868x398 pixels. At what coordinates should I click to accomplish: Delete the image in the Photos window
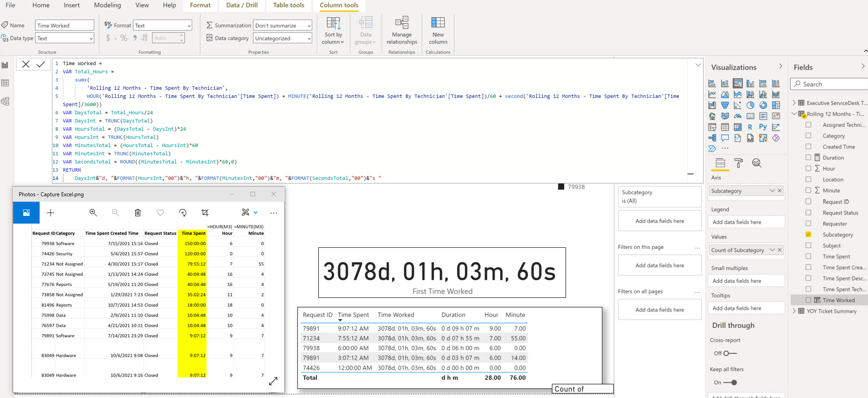[138, 213]
